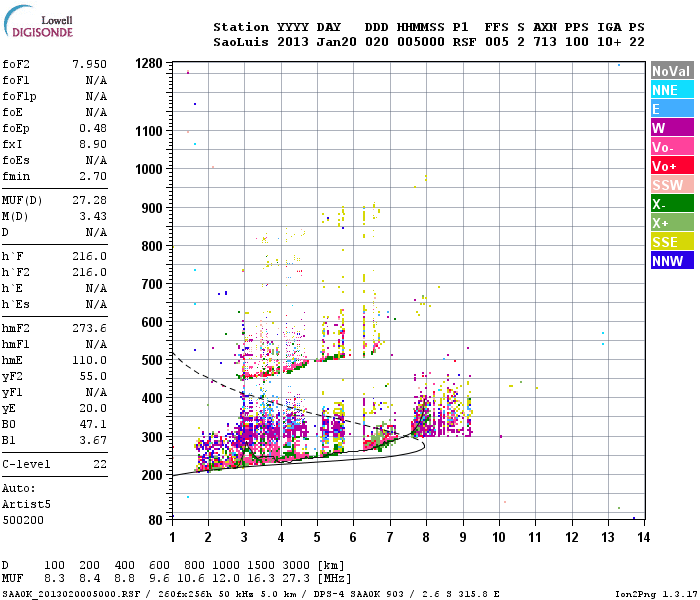Click the MUF(D) value 27.28

90,200
